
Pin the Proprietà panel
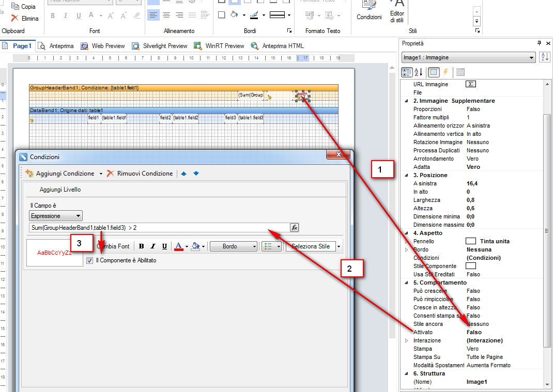[539, 43]
